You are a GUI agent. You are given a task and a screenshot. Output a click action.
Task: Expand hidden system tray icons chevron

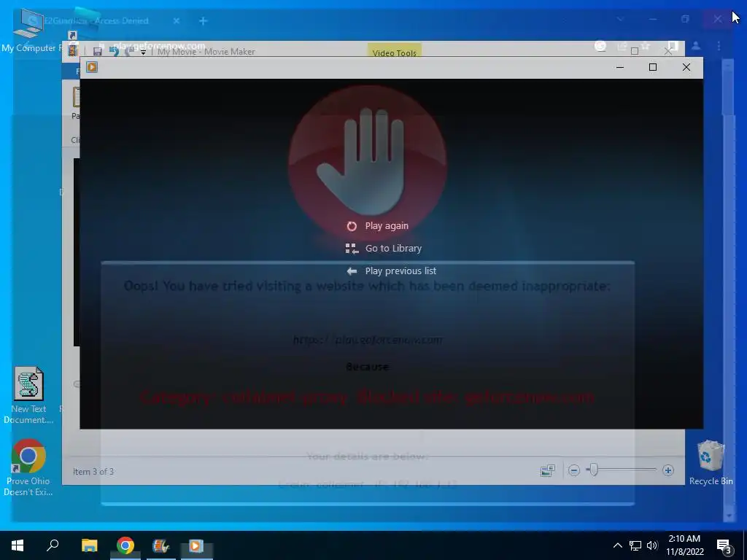[617, 545]
